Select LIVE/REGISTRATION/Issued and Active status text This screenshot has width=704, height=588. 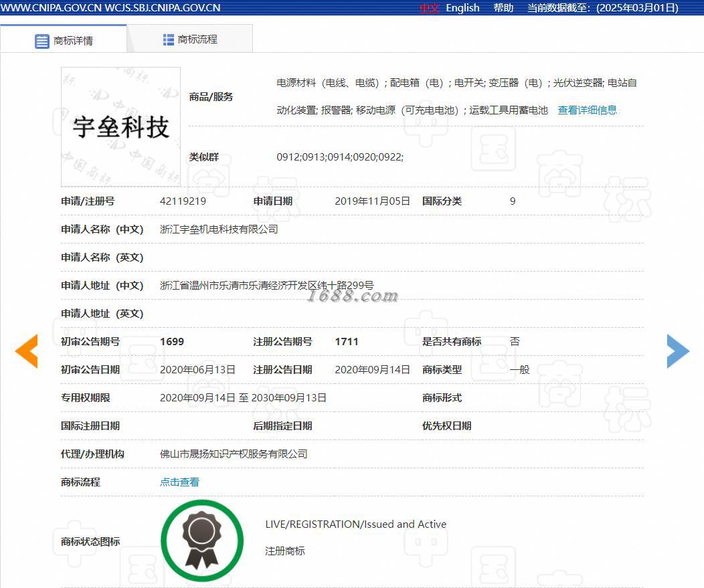click(x=355, y=524)
